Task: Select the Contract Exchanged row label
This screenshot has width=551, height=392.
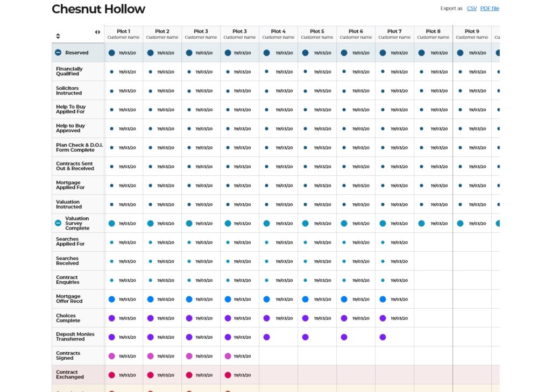Action: click(x=67, y=375)
